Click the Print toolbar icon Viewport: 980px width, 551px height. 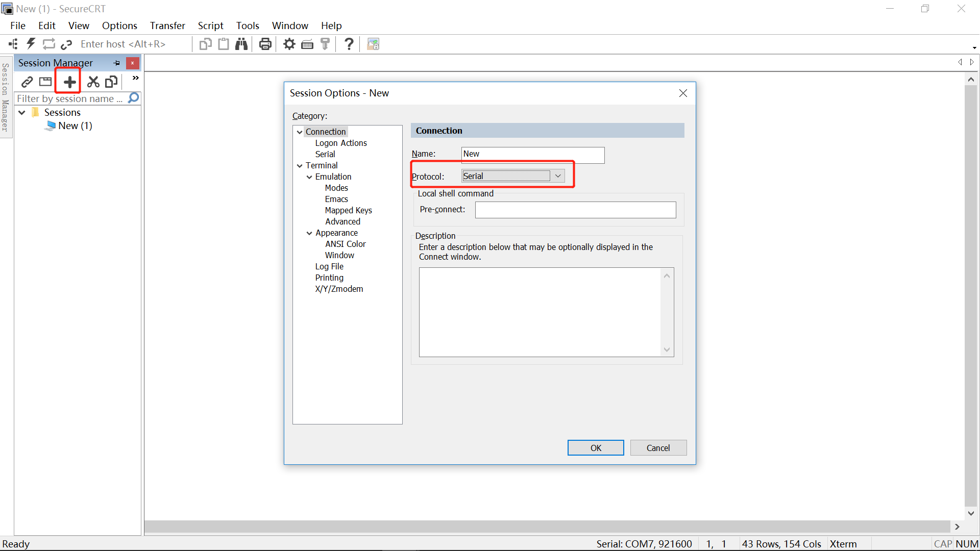265,44
